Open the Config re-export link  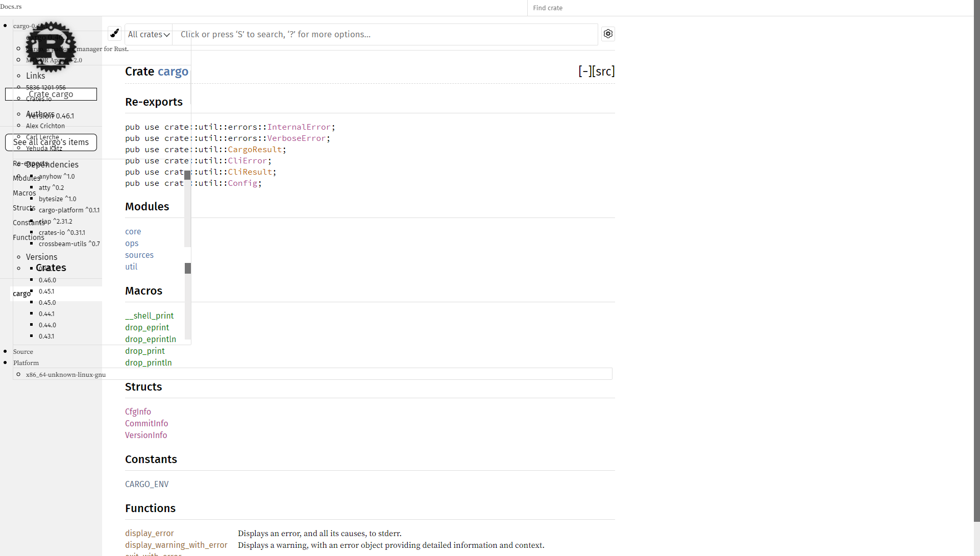point(242,183)
